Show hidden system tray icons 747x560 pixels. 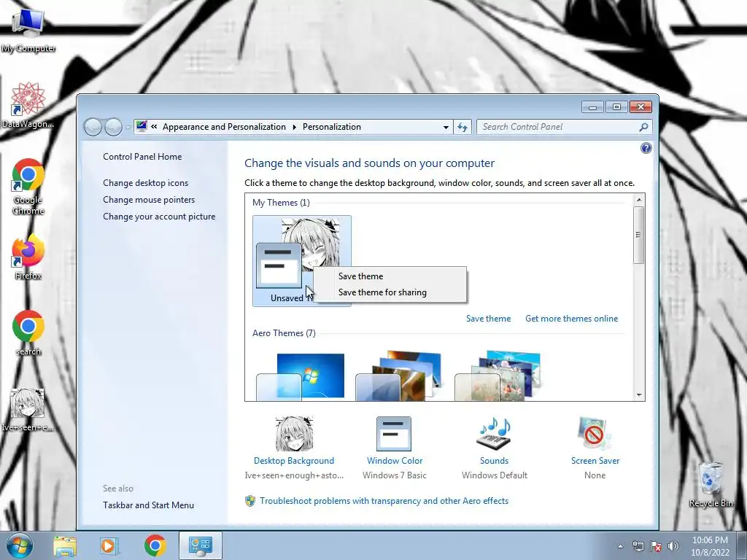coord(620,546)
